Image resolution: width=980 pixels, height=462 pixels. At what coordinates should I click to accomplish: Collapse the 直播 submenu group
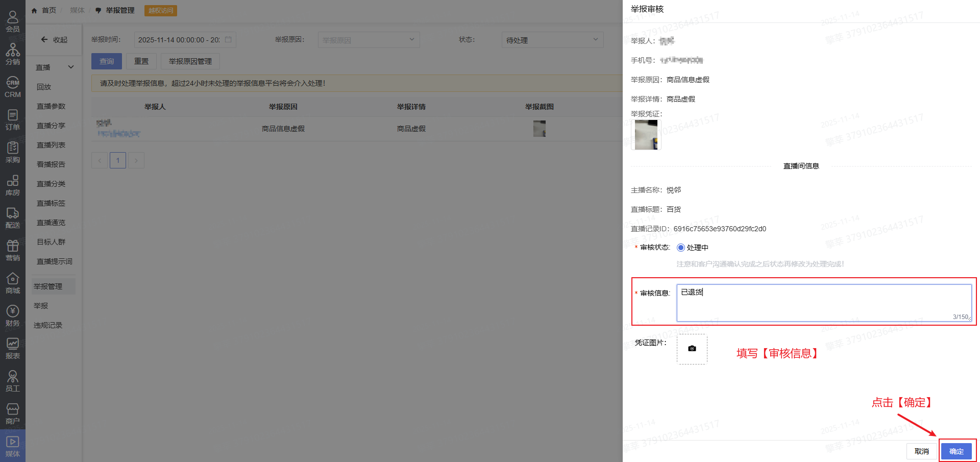[x=54, y=67]
